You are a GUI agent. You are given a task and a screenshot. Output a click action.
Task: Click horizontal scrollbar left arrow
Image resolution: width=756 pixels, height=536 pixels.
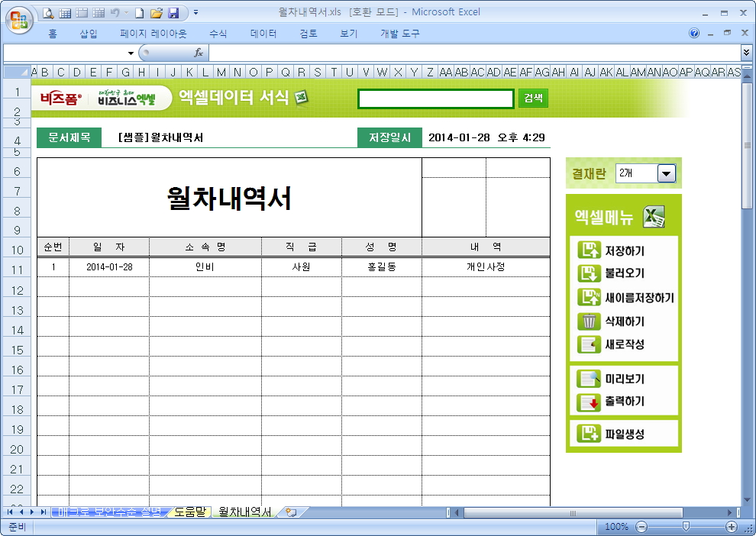click(x=457, y=512)
